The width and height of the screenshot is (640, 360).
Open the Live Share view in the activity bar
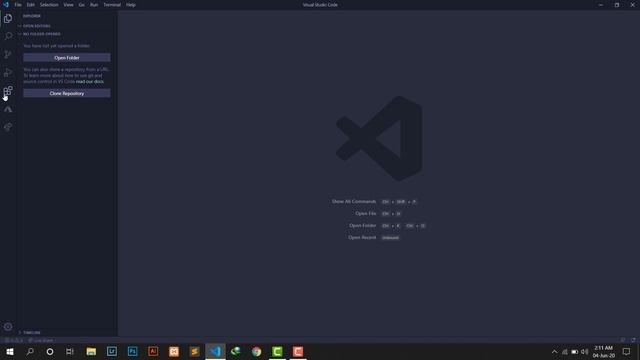pos(8,127)
